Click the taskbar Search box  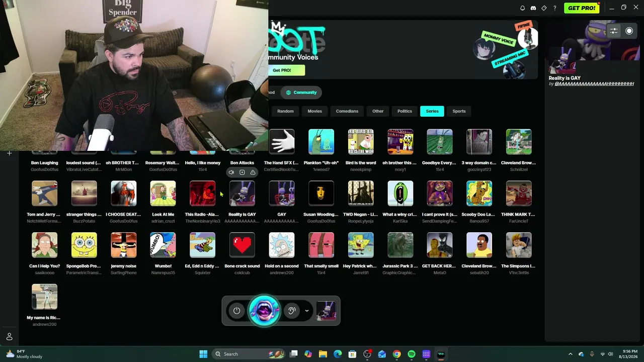coord(249,354)
